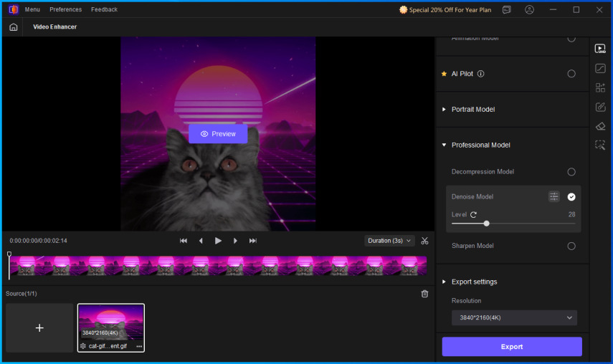613x364 pixels.
Task: Select the AI Pilot radio button
Action: tap(571, 74)
